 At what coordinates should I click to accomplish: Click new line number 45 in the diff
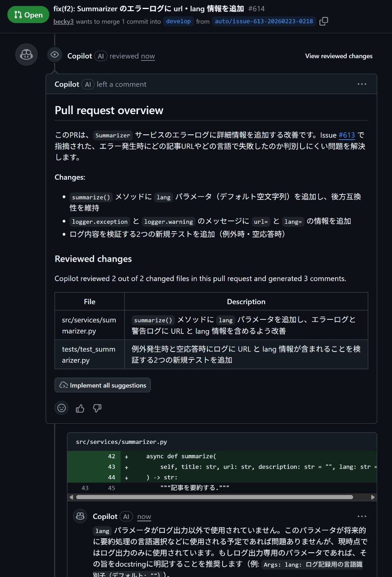pos(112,488)
